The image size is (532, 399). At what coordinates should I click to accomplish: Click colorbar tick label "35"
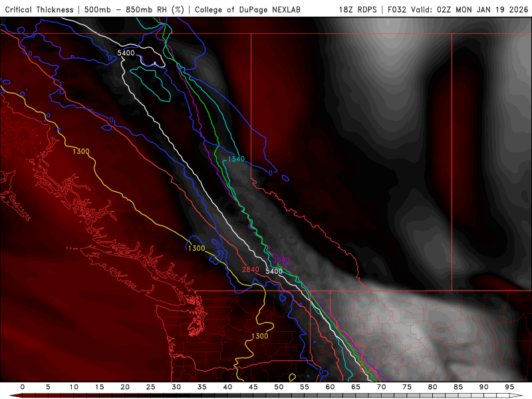point(202,387)
